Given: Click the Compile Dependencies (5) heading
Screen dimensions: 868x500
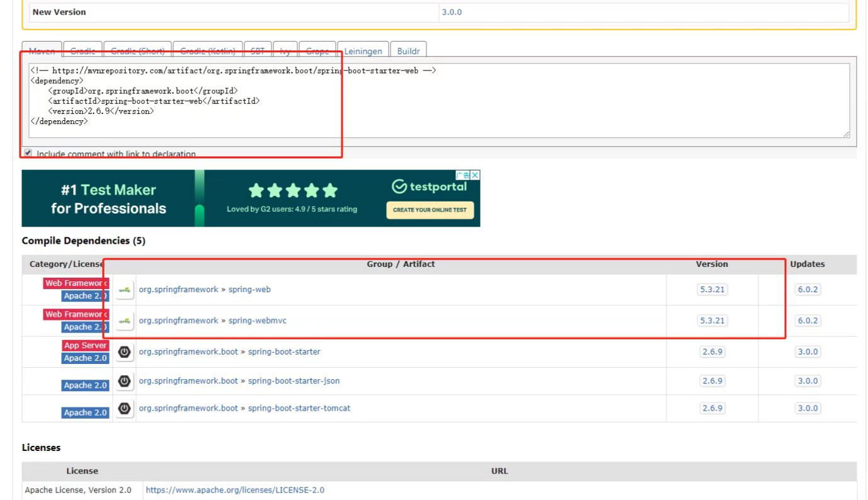Looking at the screenshot, I should coord(83,241).
